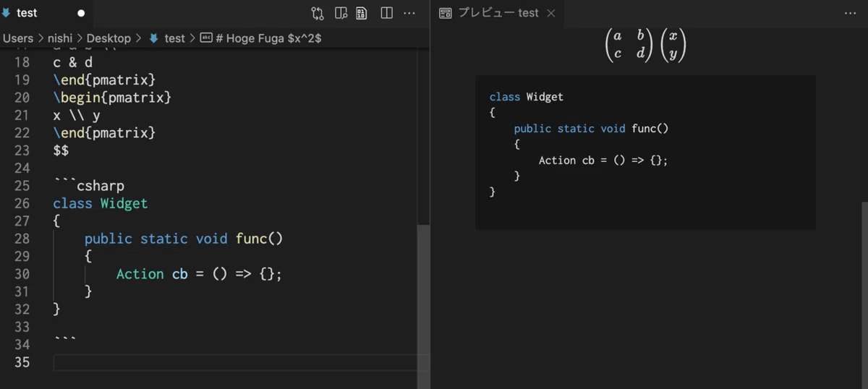
Task: Switch to the test editor tab
Action: pyautogui.click(x=46, y=13)
